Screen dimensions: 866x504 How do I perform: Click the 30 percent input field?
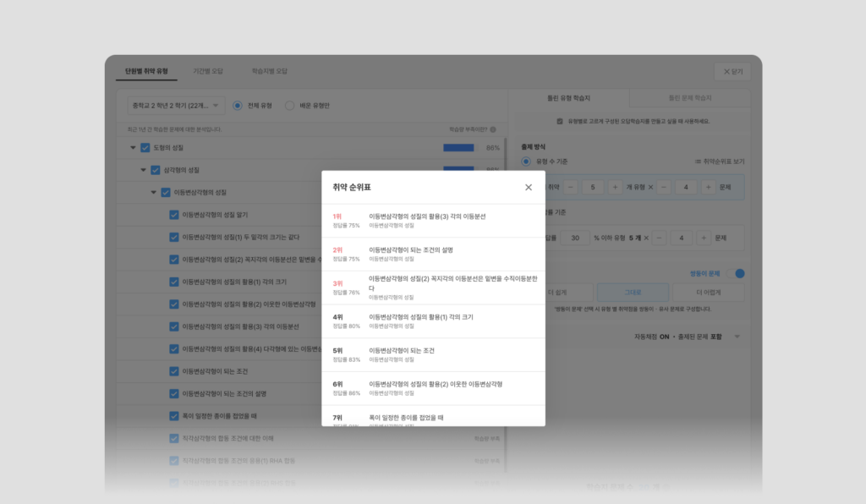tap(575, 238)
